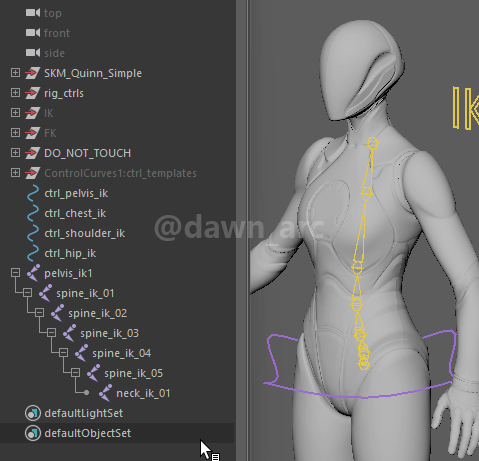Select the 'defaultObjectSet' row

point(117,433)
